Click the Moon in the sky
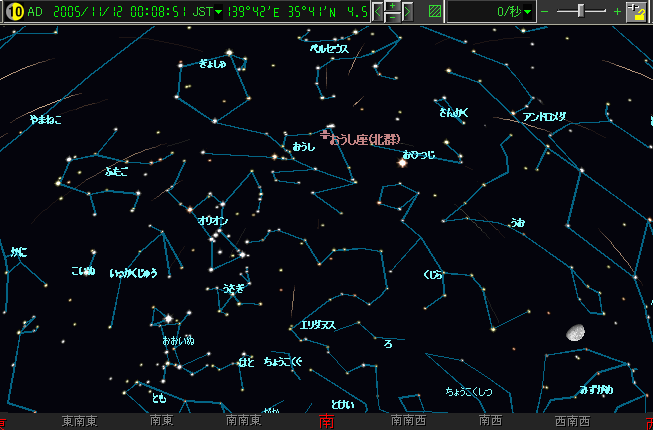653x430 pixels. tap(574, 332)
